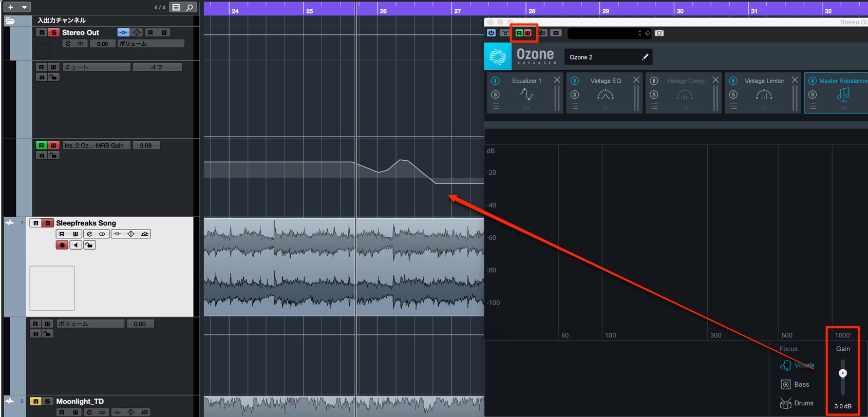Select the Vintage Comp module

(684, 93)
